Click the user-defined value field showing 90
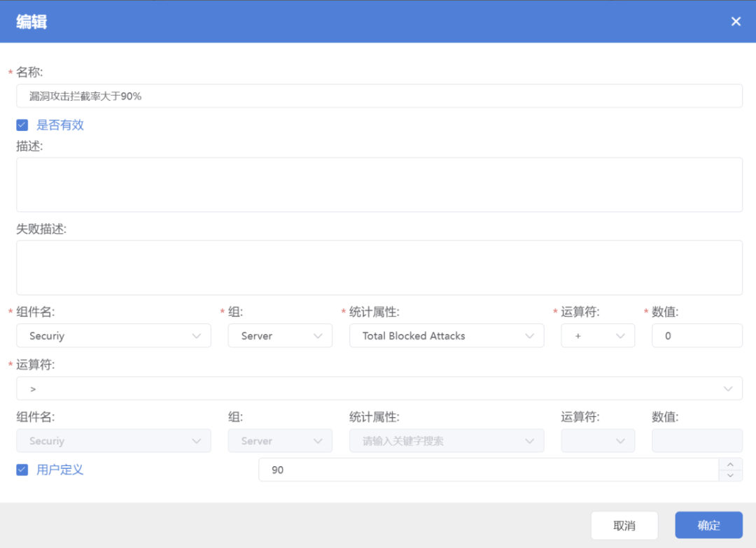This screenshot has height=548, width=756. (489, 470)
